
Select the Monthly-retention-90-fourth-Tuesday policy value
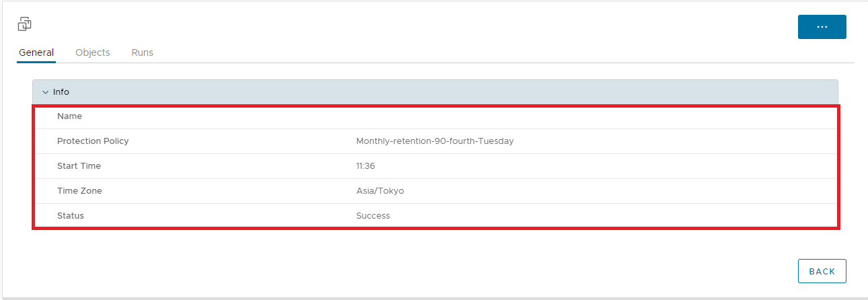435,141
